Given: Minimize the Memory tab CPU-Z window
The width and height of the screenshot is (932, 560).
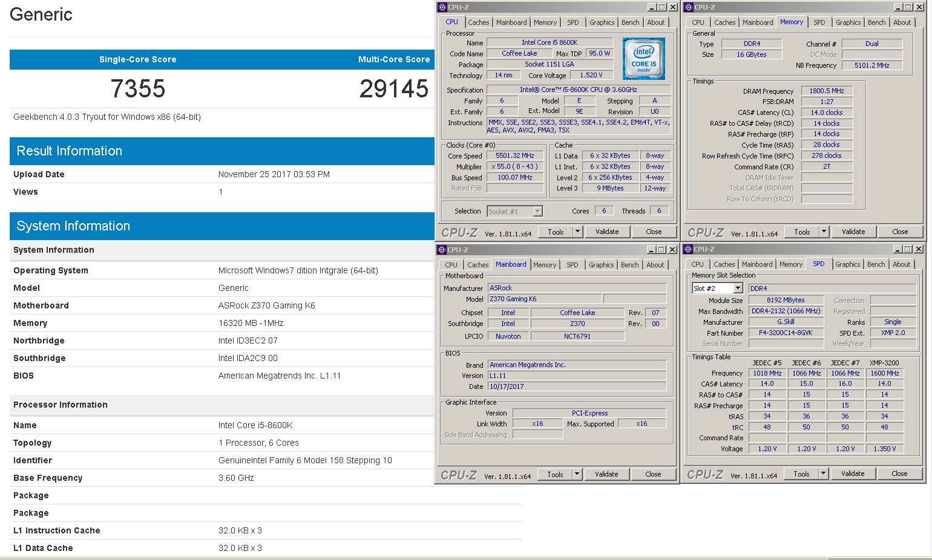Looking at the screenshot, I should tap(898, 7).
